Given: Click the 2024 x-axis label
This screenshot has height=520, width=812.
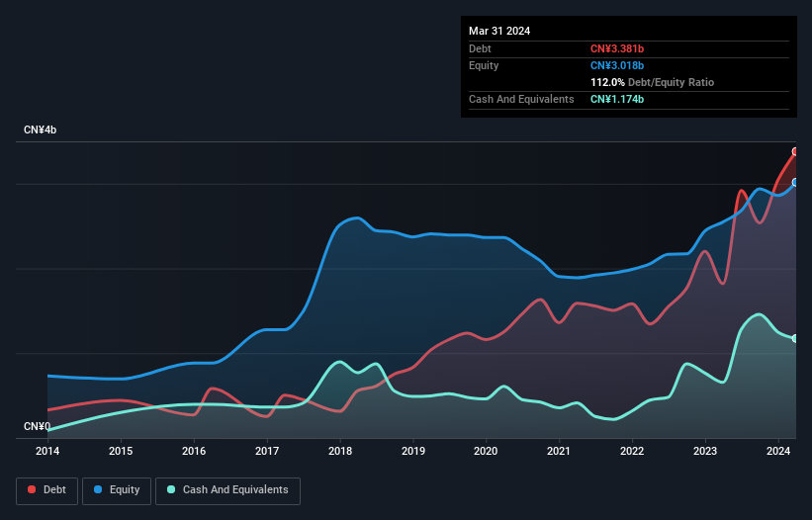Looking at the screenshot, I should pyautogui.click(x=778, y=451).
